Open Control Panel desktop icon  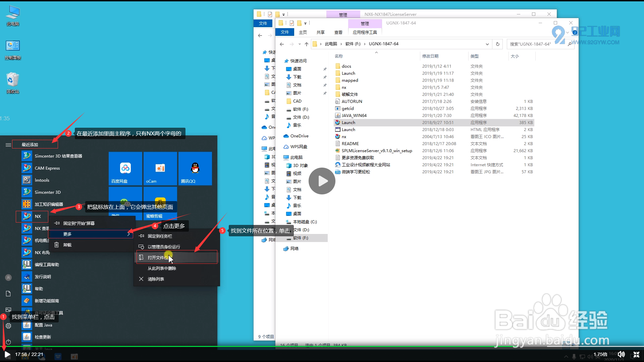click(x=13, y=50)
